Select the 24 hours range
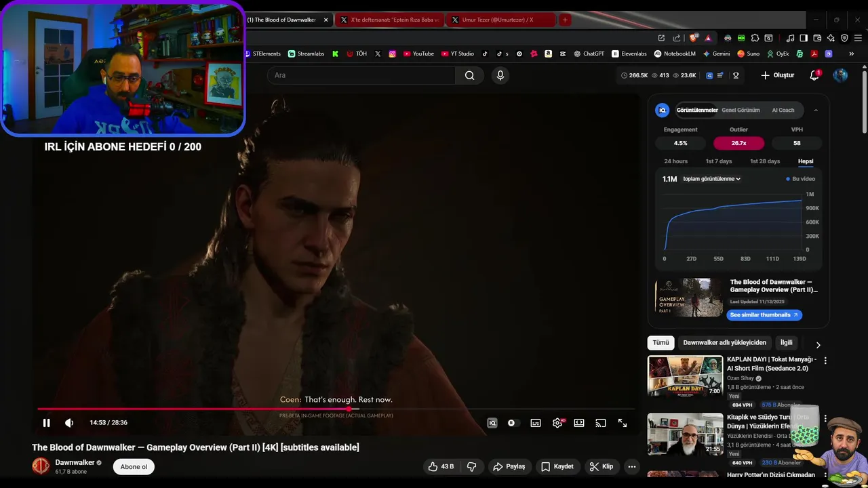The width and height of the screenshot is (868, 488). pos(675,161)
